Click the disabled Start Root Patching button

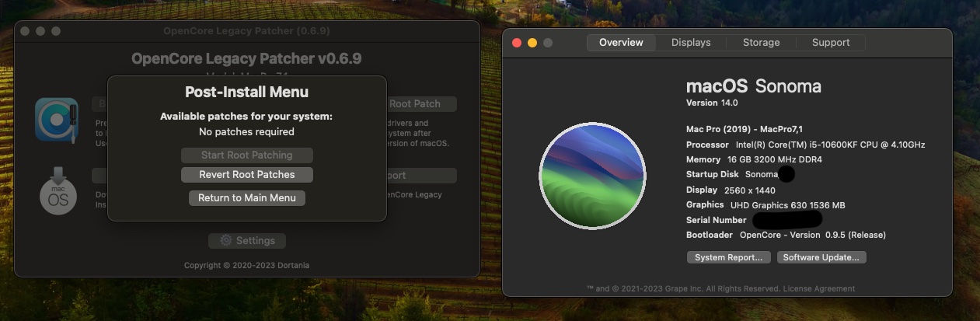coord(247,155)
